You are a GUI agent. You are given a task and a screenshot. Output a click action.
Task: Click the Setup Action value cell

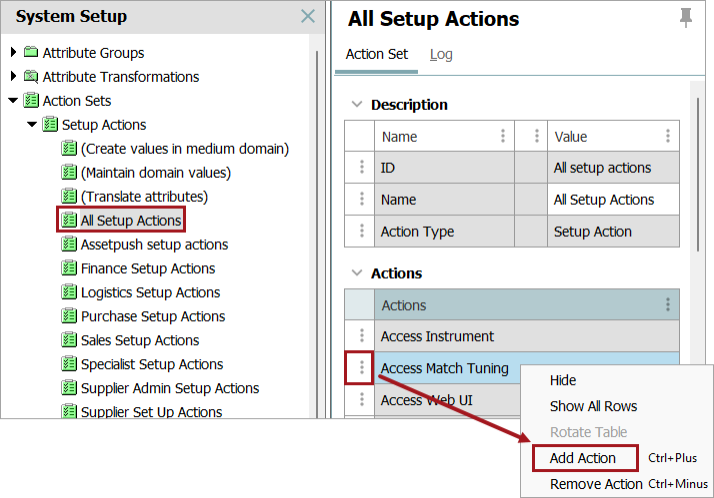(613, 231)
